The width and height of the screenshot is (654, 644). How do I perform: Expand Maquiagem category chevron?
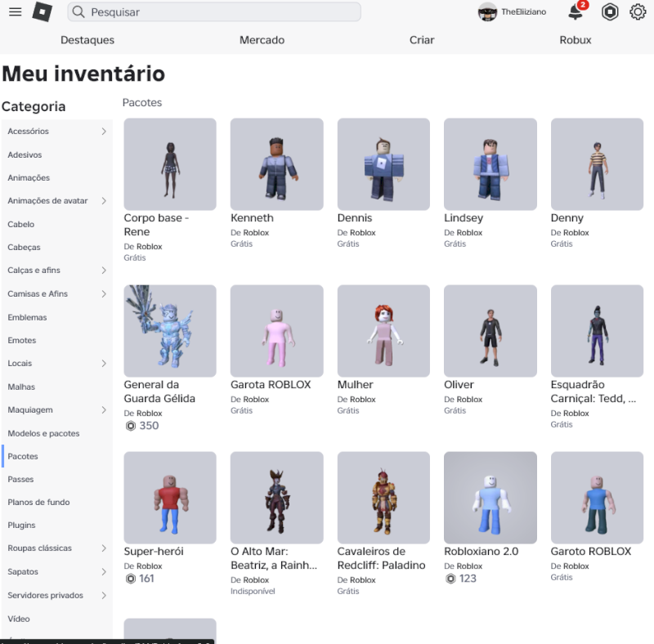pos(104,410)
